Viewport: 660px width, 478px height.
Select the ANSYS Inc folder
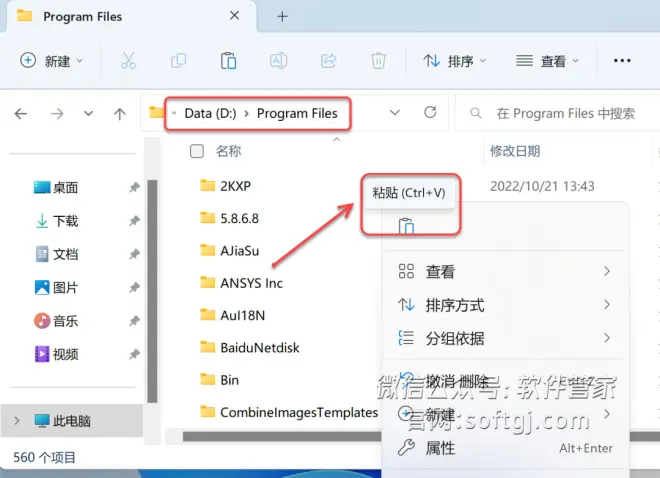click(241, 283)
